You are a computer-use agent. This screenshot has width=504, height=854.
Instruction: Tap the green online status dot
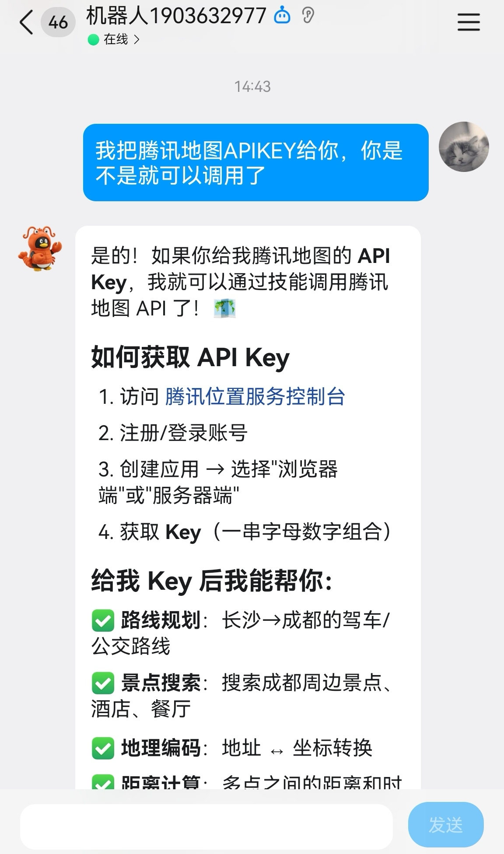(x=93, y=40)
